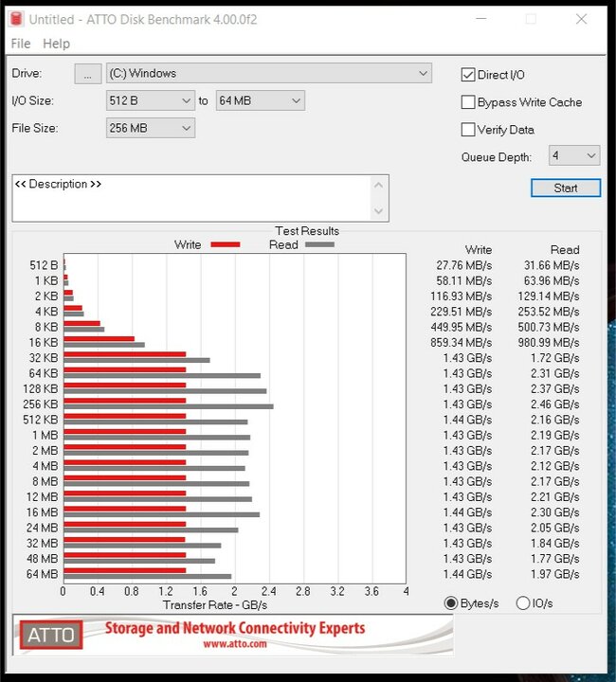Close the ATTO Disk Benchmark window
The image size is (616, 682).
(x=581, y=19)
